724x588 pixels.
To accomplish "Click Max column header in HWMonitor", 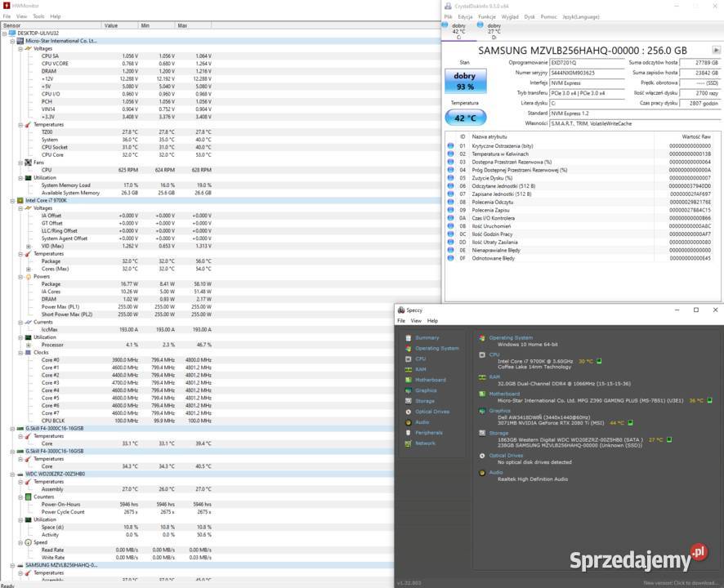I will click(x=193, y=25).
